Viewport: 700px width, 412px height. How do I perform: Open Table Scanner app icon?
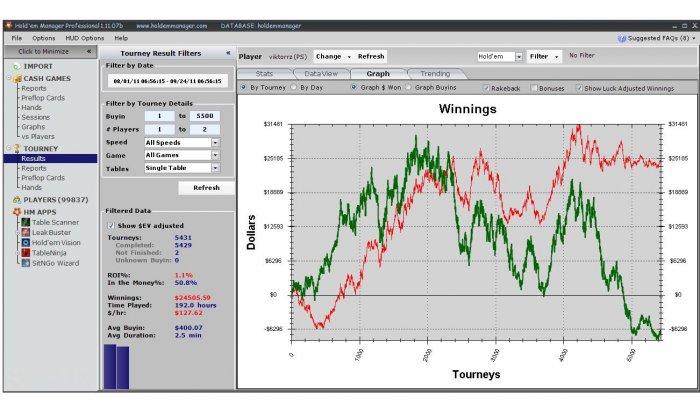(25, 222)
